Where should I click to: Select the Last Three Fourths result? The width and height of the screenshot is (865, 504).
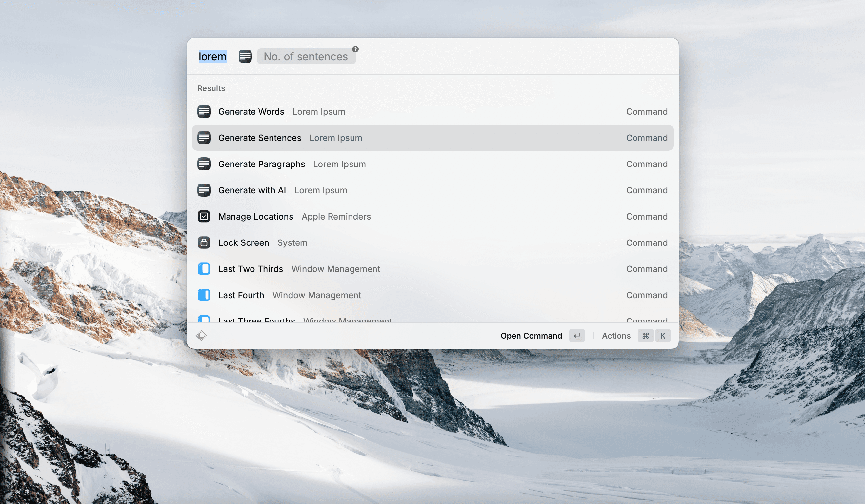(309, 320)
